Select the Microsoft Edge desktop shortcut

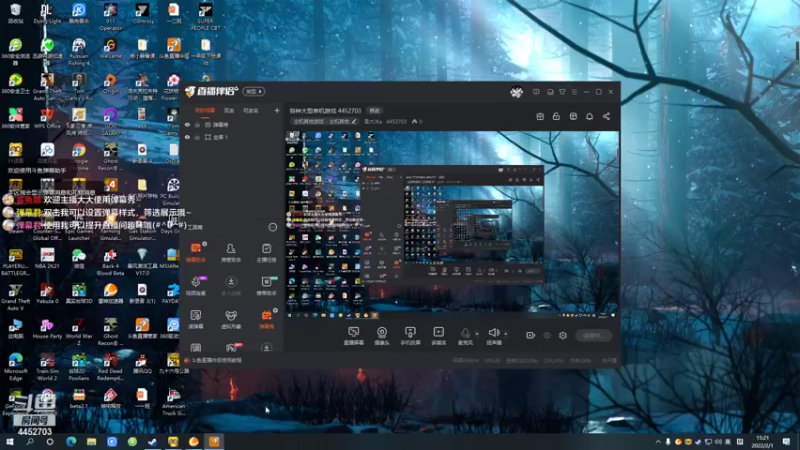[x=15, y=366]
